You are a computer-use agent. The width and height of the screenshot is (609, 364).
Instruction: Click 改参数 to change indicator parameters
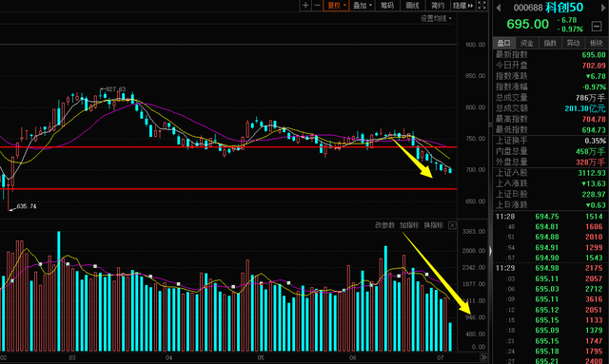click(384, 225)
